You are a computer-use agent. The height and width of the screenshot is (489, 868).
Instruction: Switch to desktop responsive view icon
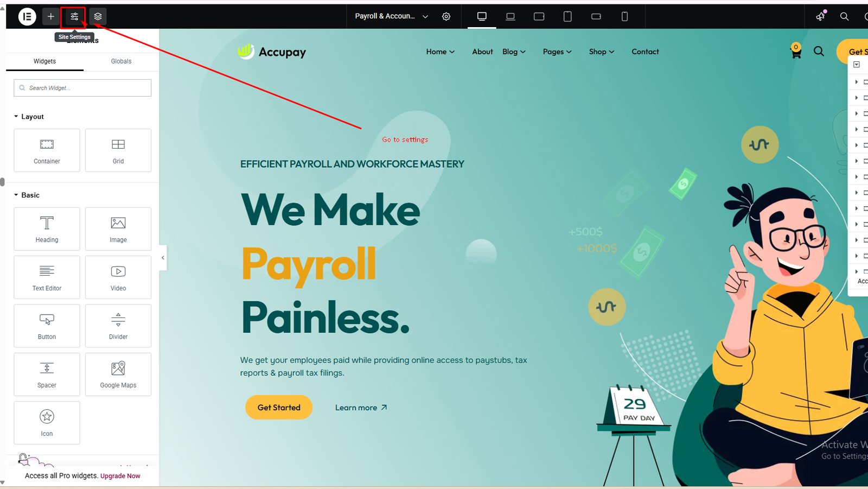point(482,16)
